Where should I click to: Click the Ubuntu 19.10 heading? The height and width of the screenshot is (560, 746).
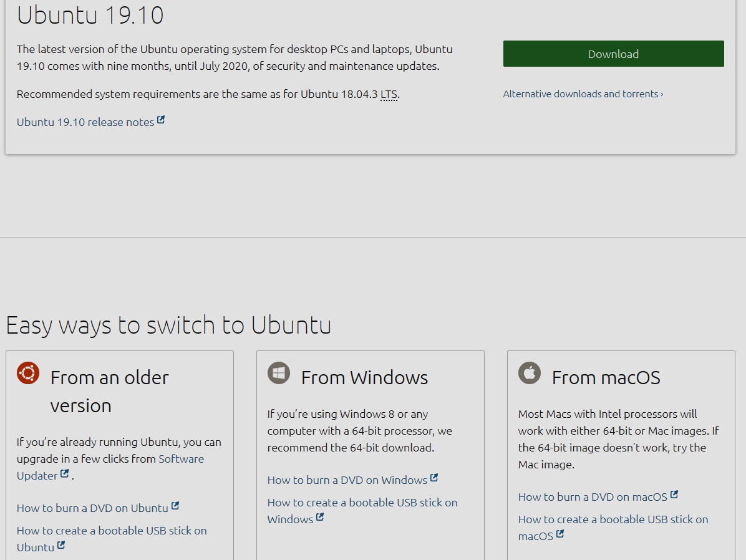(x=90, y=15)
